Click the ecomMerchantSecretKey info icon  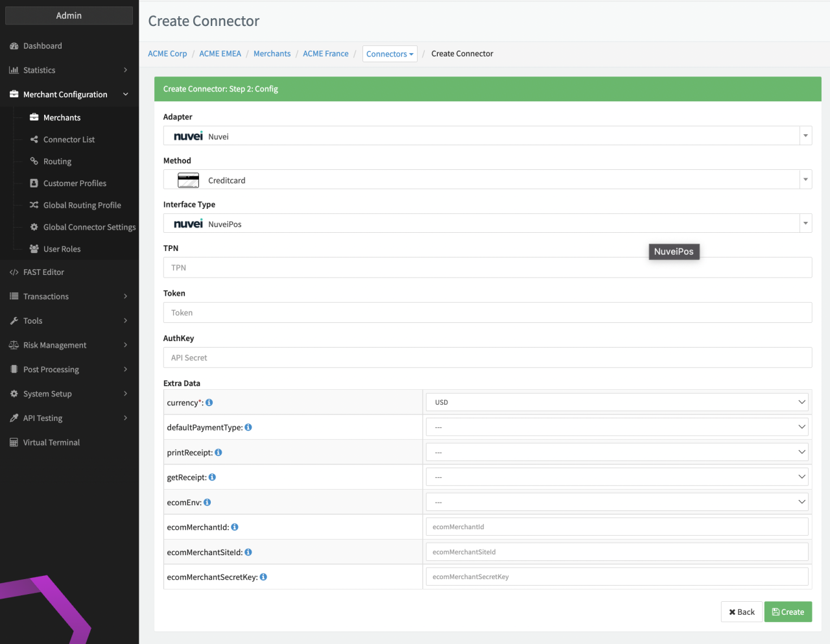pos(263,577)
